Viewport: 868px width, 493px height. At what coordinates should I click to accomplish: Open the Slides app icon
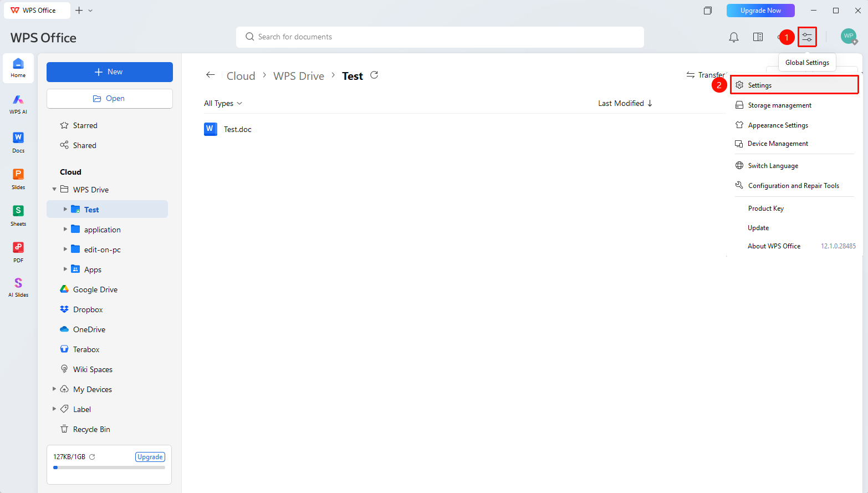pos(18,179)
